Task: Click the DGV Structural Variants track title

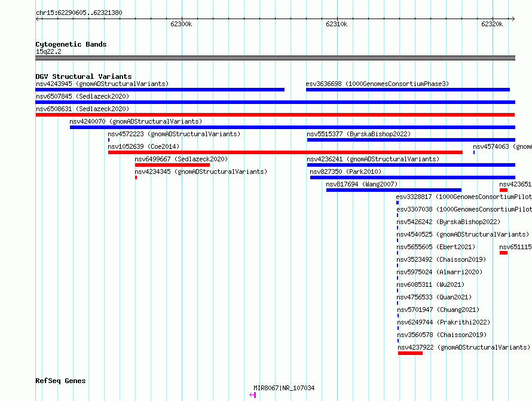Action: 84,76
